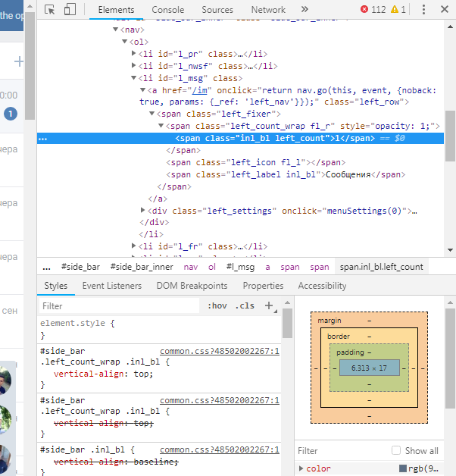The width and height of the screenshot is (456, 476).
Task: Expand the left_settings div node
Action: coord(144,210)
